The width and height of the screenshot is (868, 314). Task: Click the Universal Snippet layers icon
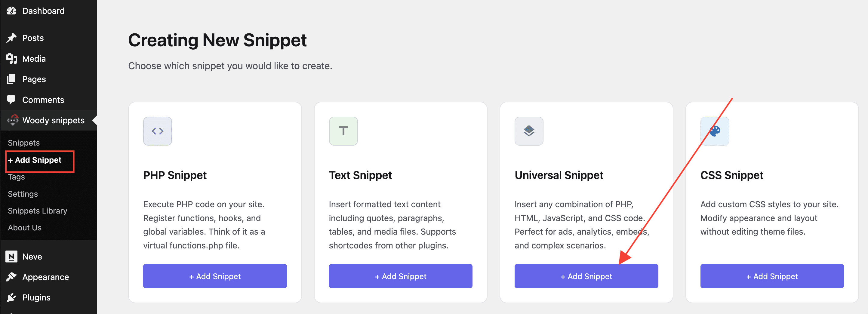529,131
